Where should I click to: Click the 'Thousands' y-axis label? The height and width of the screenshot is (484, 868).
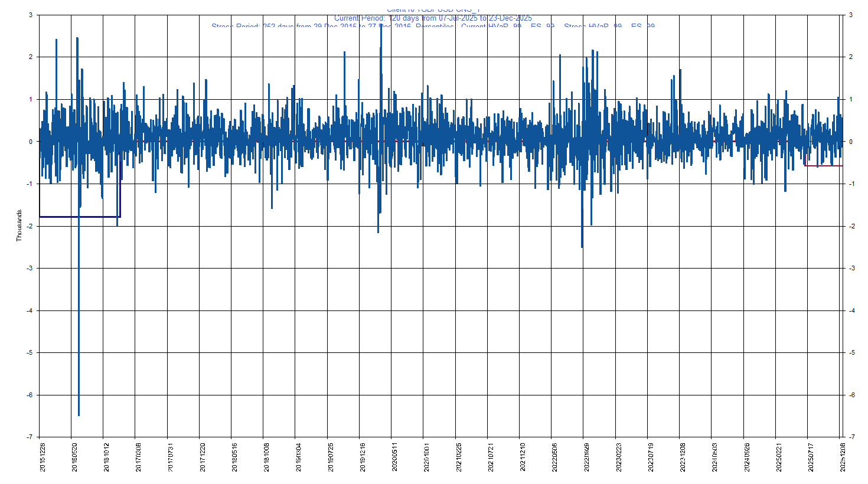19,225
